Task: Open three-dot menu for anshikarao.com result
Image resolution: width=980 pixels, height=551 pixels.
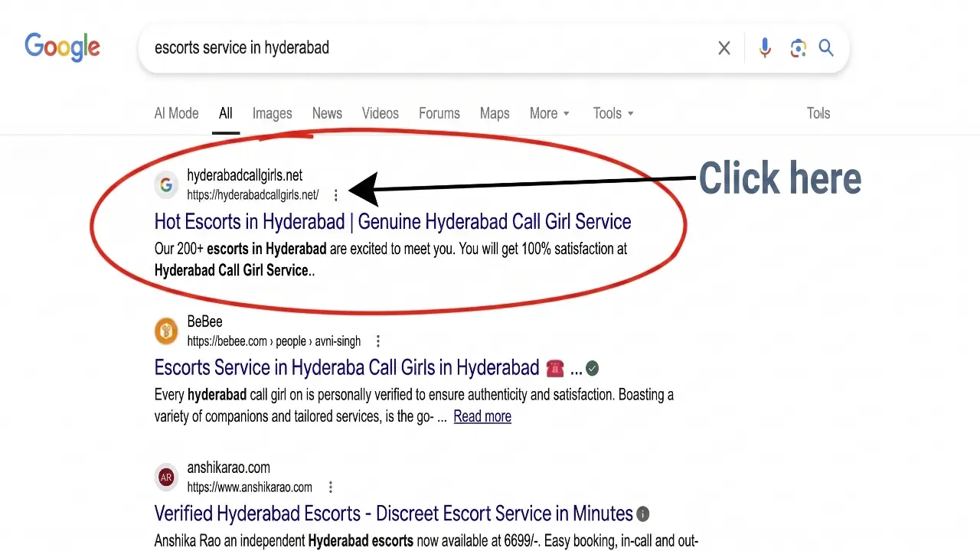Action: 331,487
